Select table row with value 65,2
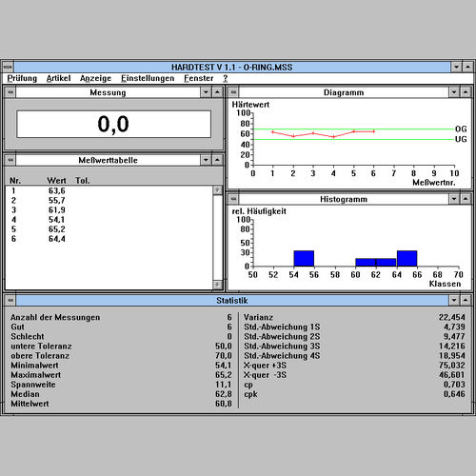This screenshot has width=476, height=476. [109, 229]
